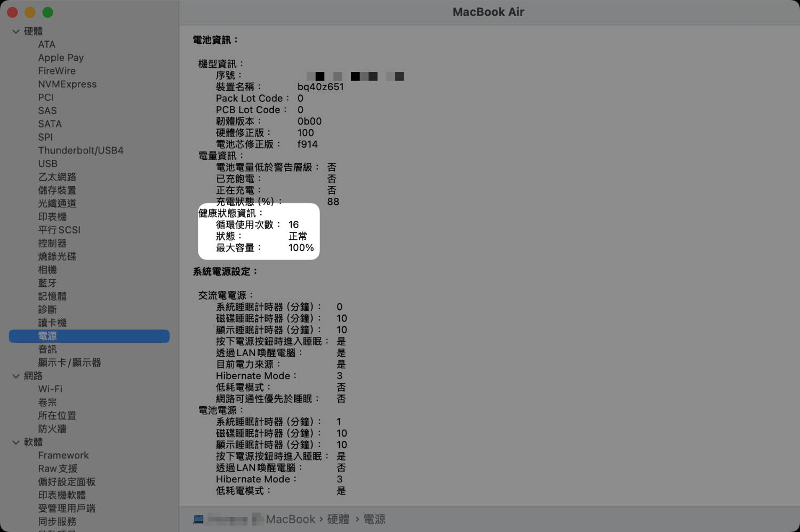The image size is (800, 532).
Task: Click the SAS sidebar entry
Action: coord(47,111)
